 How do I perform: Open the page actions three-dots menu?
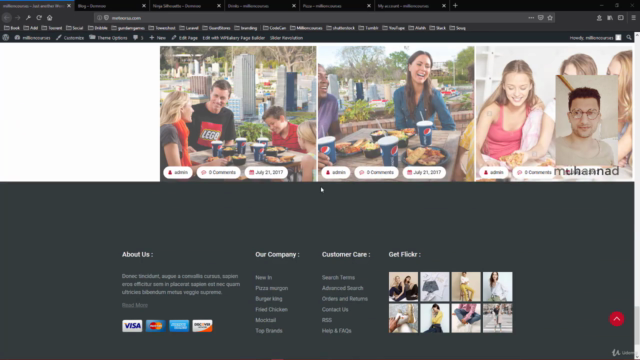click(531, 18)
